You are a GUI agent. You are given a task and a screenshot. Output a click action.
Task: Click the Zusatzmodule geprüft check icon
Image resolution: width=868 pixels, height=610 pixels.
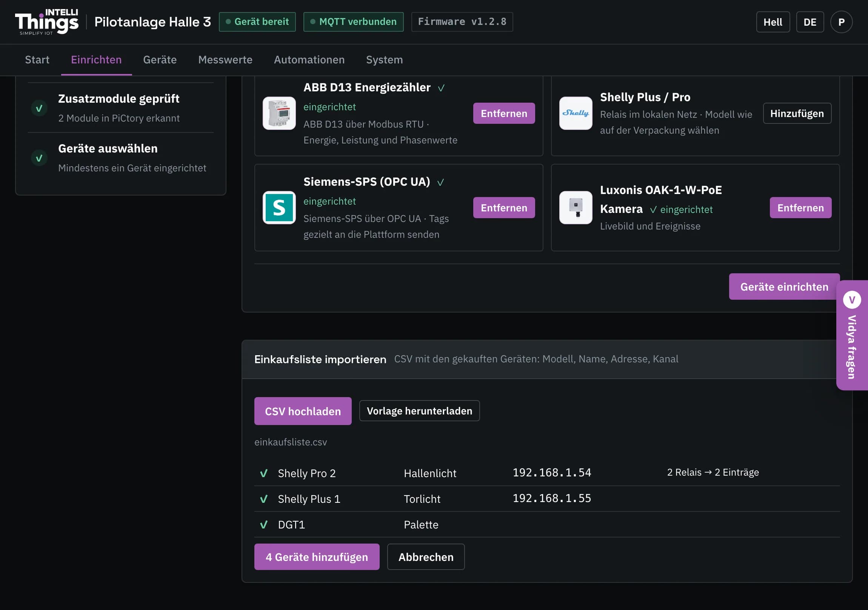click(39, 109)
